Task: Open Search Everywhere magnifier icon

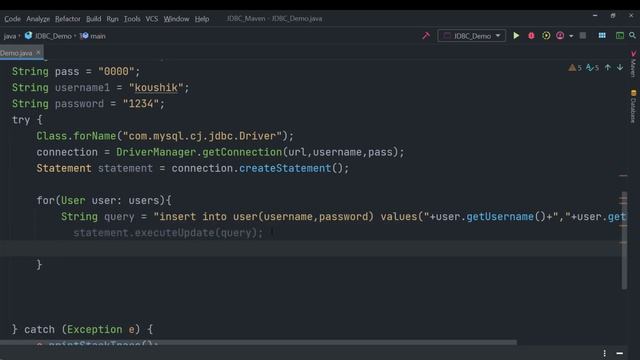Action: tap(632, 36)
